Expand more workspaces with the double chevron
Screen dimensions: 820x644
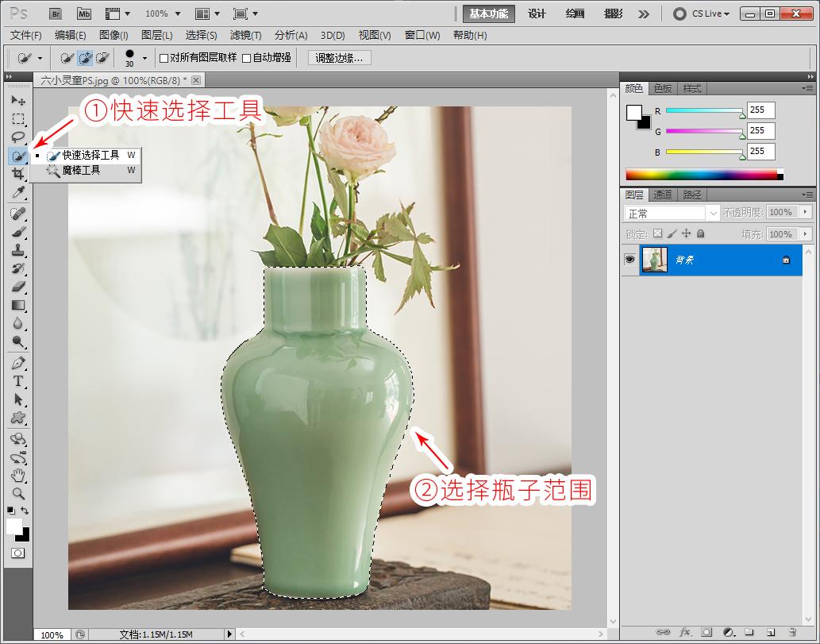click(644, 14)
